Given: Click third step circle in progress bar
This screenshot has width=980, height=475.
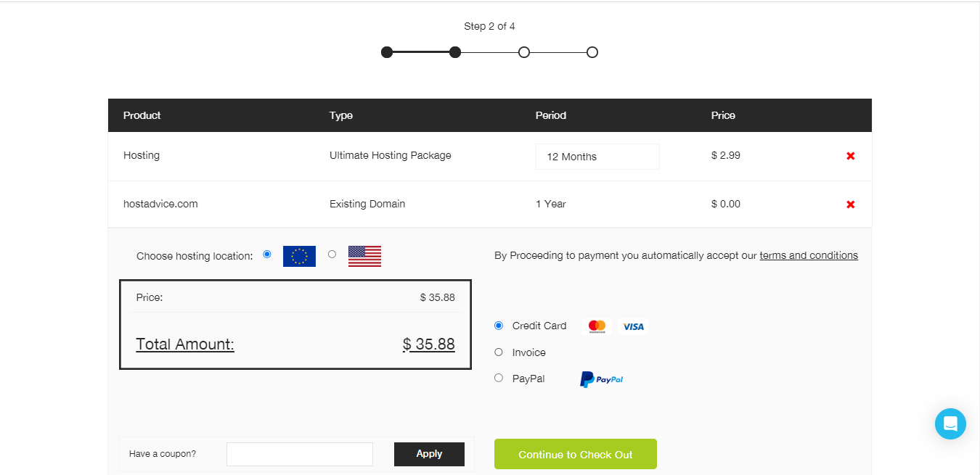Looking at the screenshot, I should coord(524,52).
